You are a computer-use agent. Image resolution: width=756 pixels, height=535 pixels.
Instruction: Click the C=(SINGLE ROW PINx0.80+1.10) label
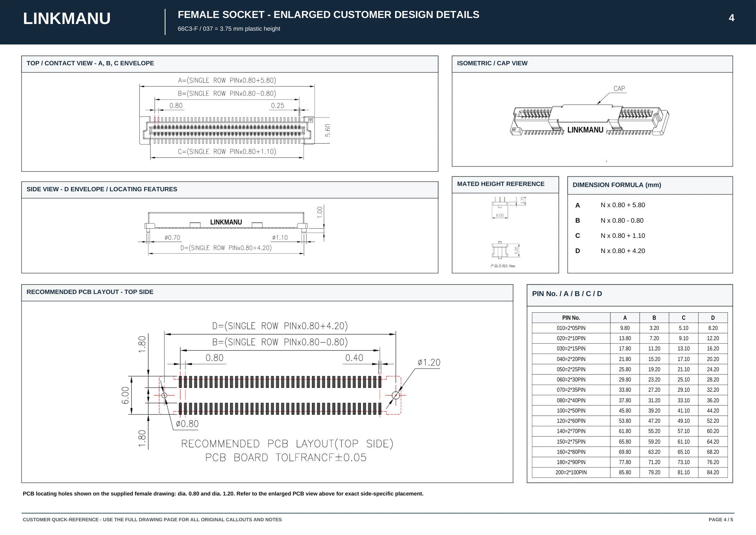click(227, 152)
